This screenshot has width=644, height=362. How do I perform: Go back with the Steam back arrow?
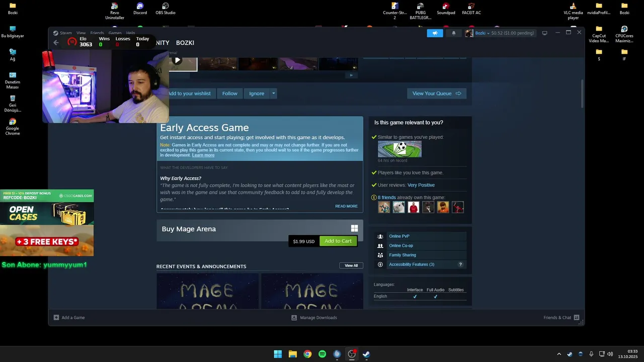click(x=56, y=43)
